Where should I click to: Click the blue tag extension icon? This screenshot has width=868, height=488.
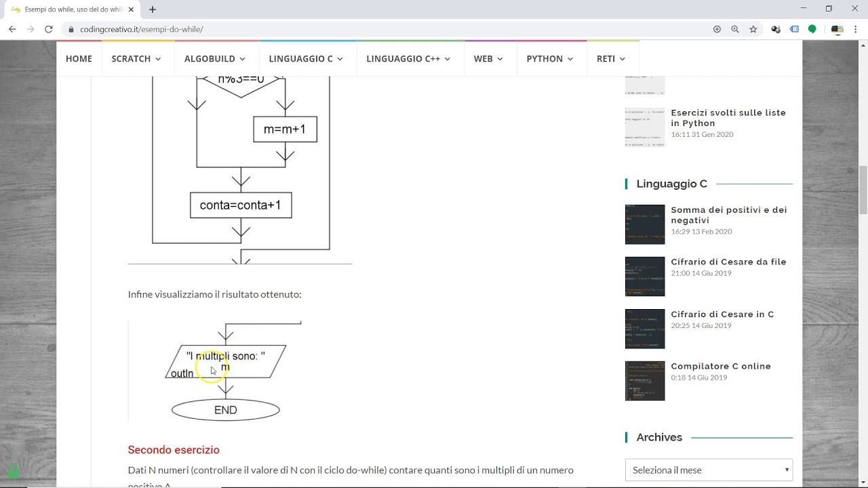(794, 29)
